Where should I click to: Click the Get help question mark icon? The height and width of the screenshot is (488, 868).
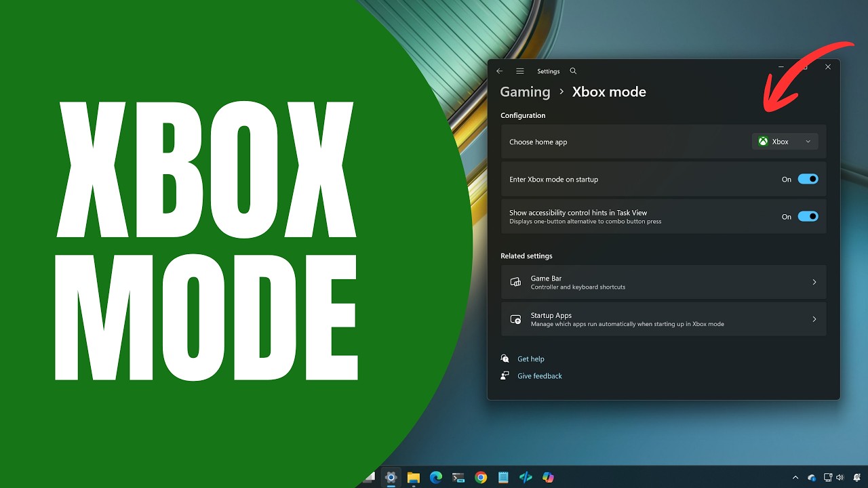[505, 358]
